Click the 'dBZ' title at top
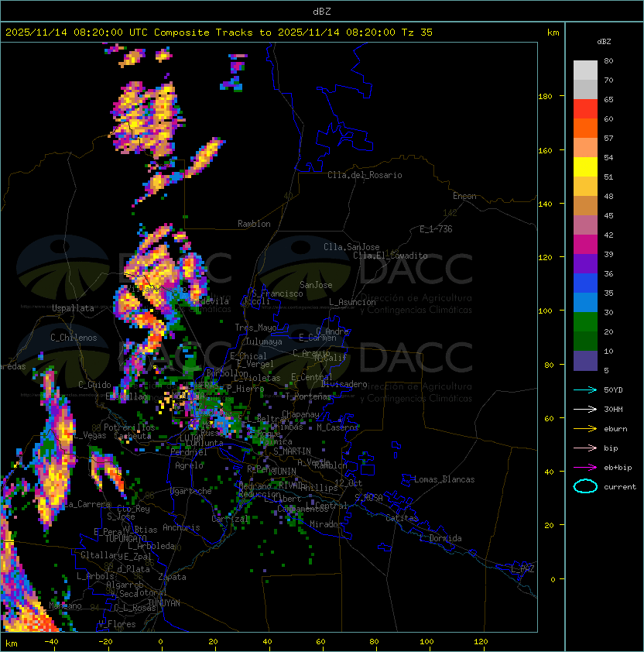The image size is (644, 652). [x=322, y=12]
